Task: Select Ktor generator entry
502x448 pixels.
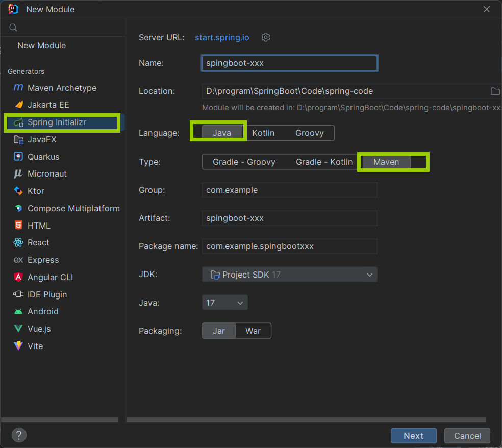Action: [63, 191]
